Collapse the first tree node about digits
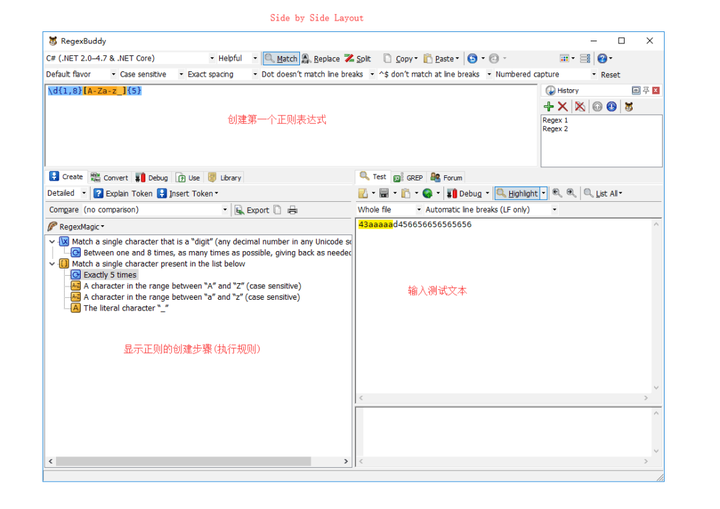 (x=52, y=242)
